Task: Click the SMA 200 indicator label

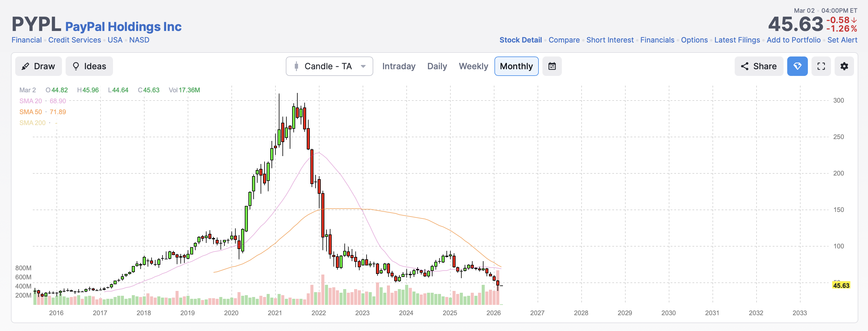Action: [32, 123]
